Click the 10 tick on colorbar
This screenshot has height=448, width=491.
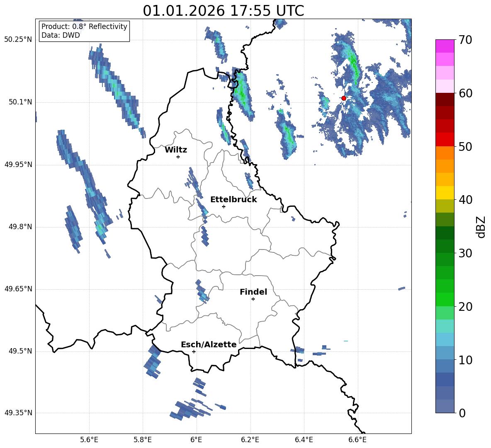pyautogui.click(x=465, y=360)
